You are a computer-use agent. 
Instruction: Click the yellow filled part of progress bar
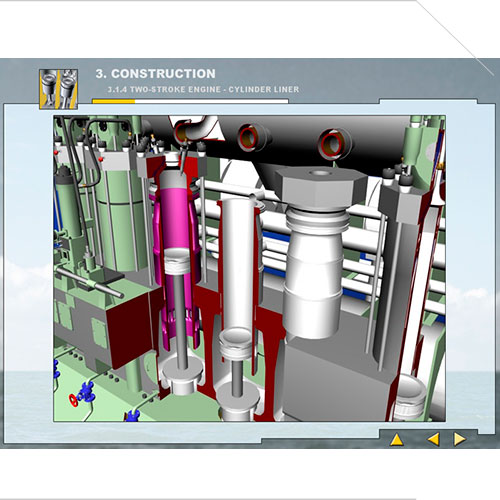pos(114,101)
